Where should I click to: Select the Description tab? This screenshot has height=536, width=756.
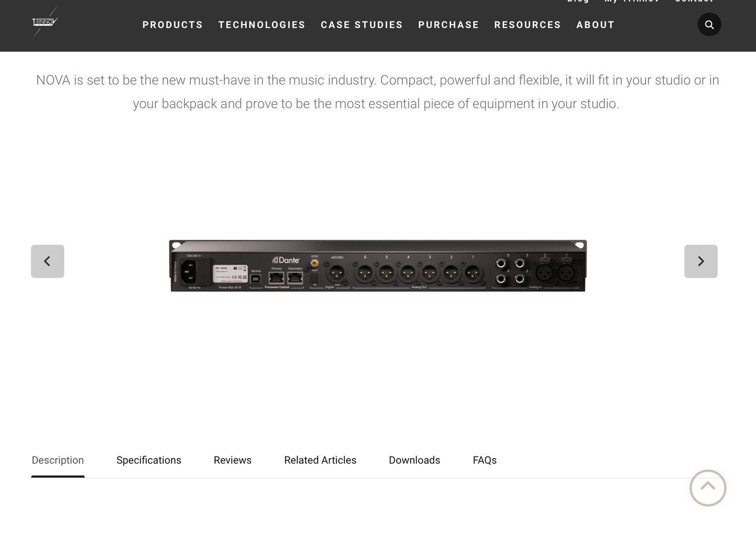pos(58,460)
